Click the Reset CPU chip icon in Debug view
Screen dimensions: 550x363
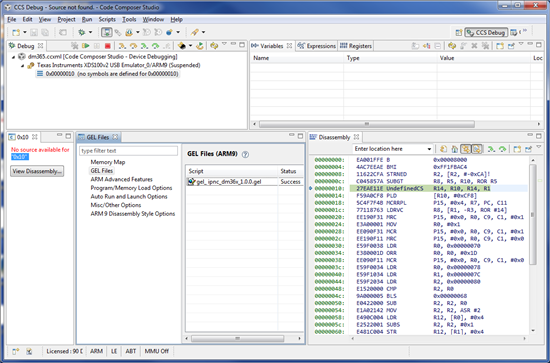pyautogui.click(x=182, y=46)
